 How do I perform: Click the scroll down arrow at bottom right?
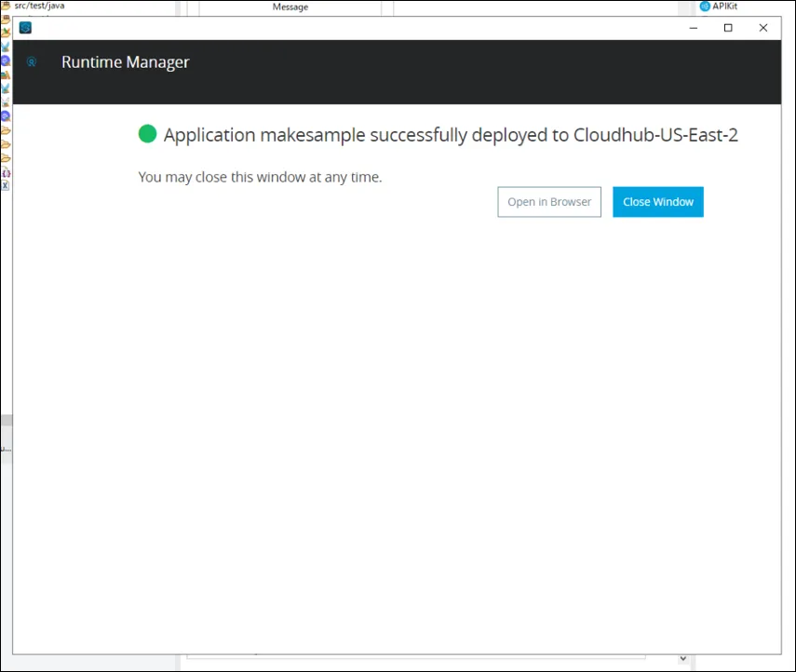coord(683,658)
